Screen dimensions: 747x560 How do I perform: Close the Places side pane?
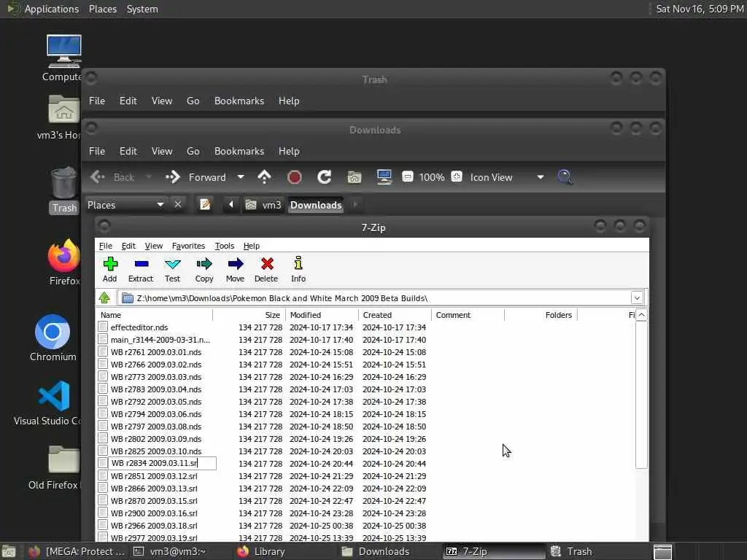[178, 204]
